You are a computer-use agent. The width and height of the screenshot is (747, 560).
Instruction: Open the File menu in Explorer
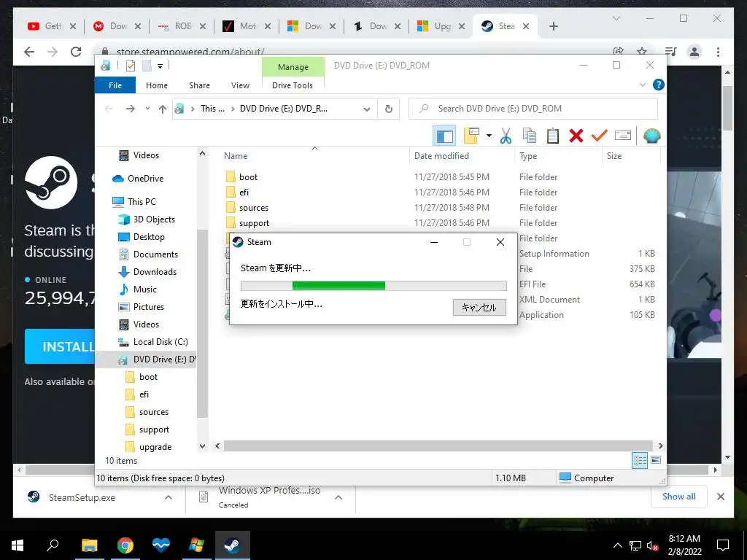115,85
